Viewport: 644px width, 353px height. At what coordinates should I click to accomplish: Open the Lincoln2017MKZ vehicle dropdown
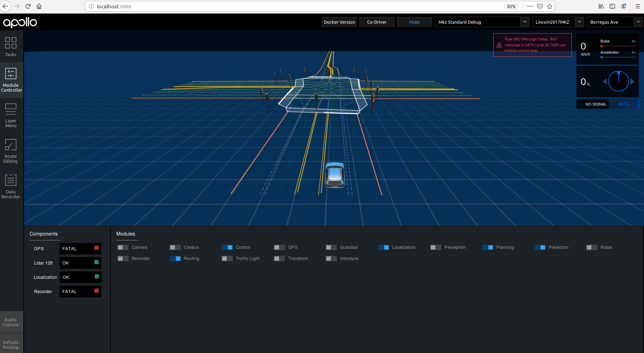coord(558,22)
